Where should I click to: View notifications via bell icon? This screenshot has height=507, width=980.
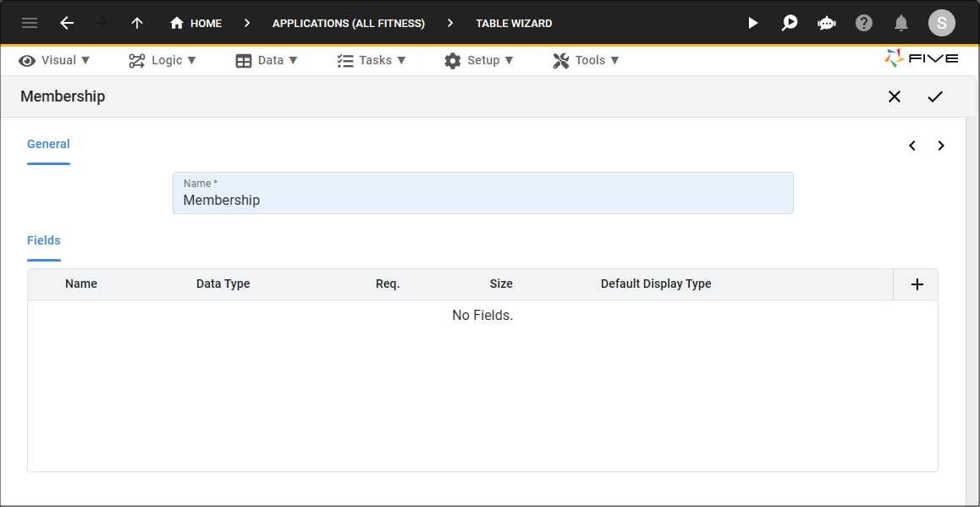[x=900, y=23]
